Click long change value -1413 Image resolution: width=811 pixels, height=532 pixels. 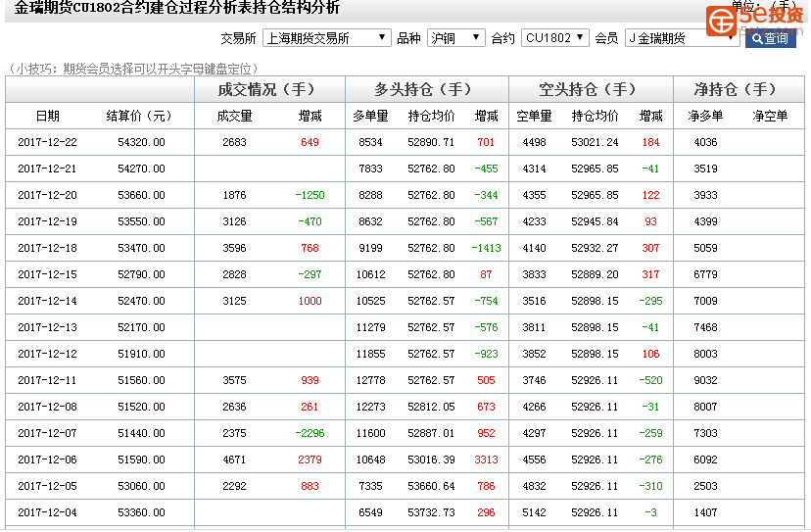[x=486, y=248]
